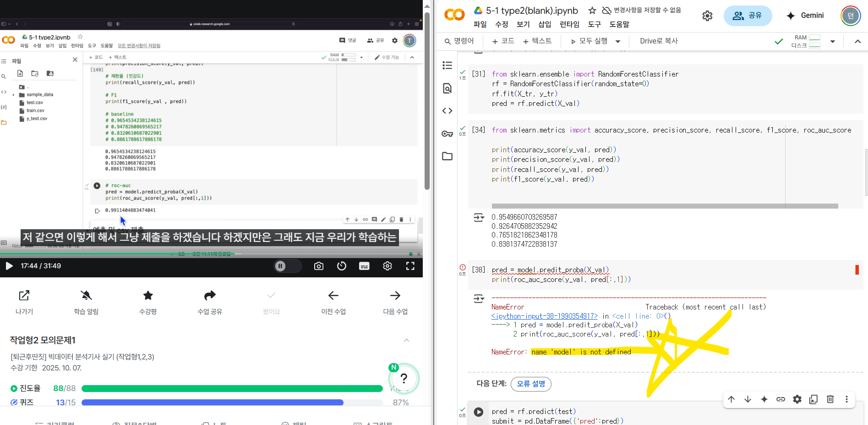This screenshot has height=425, width=868.
Task: Open table of contents sidebar icon
Action: click(448, 66)
